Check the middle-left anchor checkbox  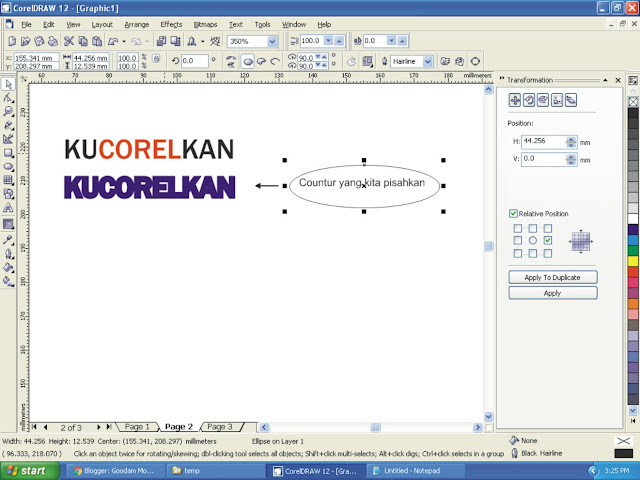click(x=518, y=240)
